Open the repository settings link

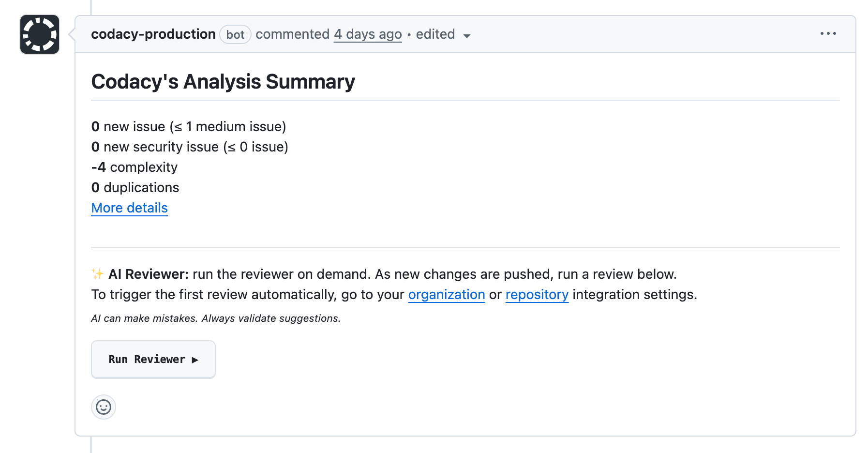coord(537,294)
